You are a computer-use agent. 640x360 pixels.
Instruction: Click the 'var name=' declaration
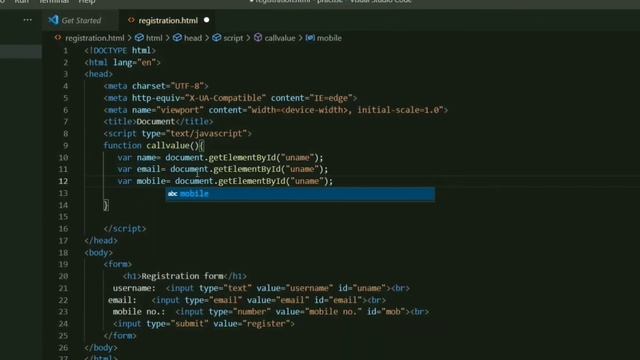pos(139,158)
